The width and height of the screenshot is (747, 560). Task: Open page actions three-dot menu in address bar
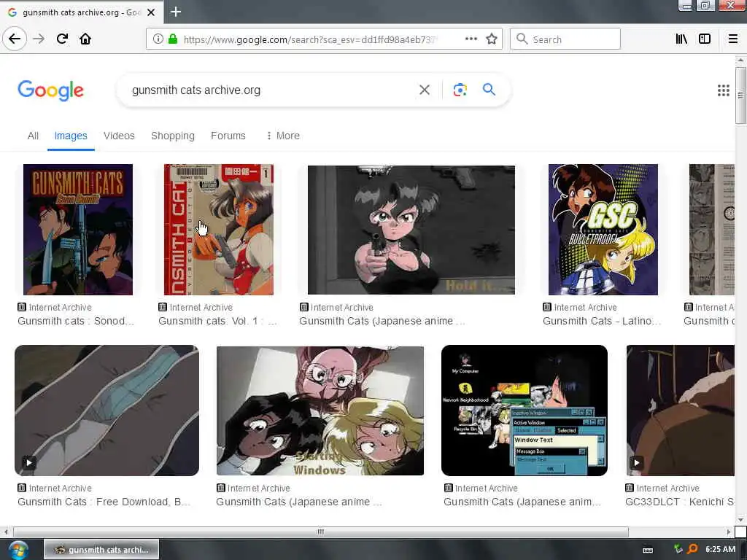[471, 39]
